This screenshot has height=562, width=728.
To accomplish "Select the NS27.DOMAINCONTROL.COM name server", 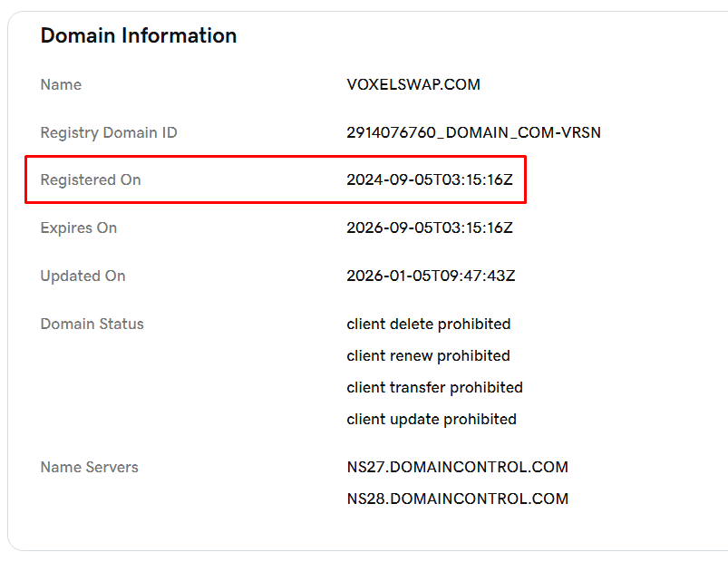I will (457, 468).
